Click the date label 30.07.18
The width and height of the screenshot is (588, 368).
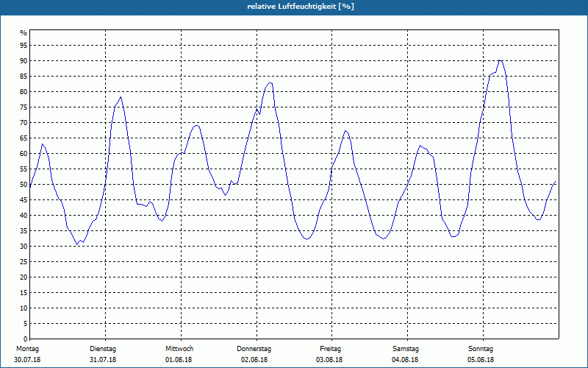pyautogui.click(x=27, y=360)
